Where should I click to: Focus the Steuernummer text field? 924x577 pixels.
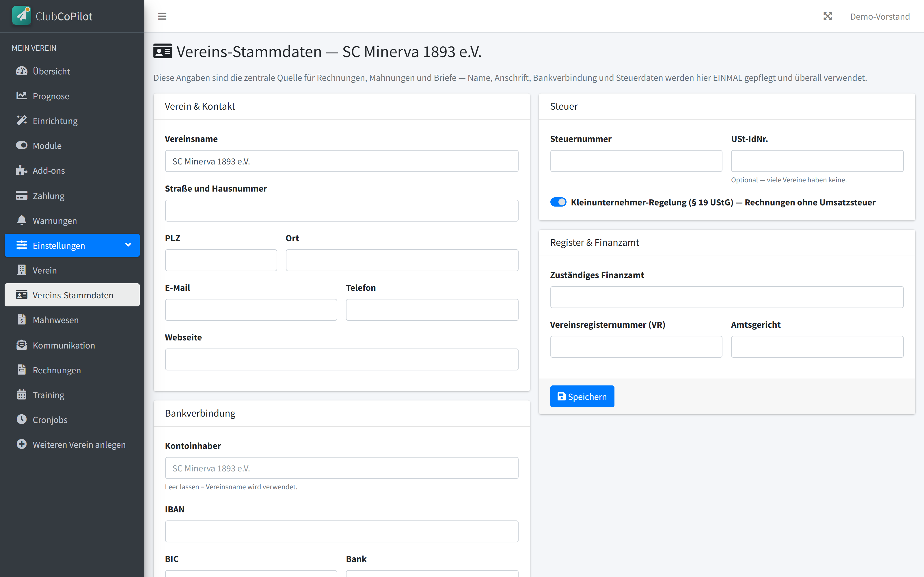pos(636,161)
